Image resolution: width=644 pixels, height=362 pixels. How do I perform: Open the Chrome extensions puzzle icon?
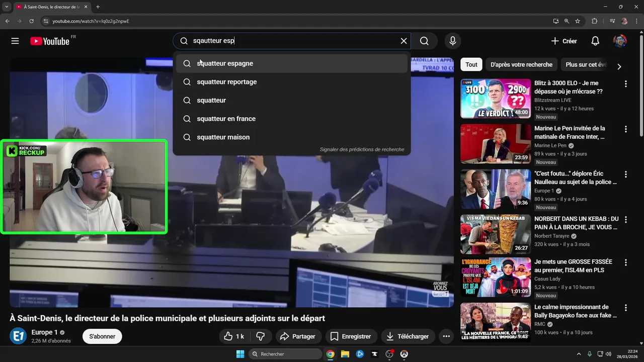595,21
